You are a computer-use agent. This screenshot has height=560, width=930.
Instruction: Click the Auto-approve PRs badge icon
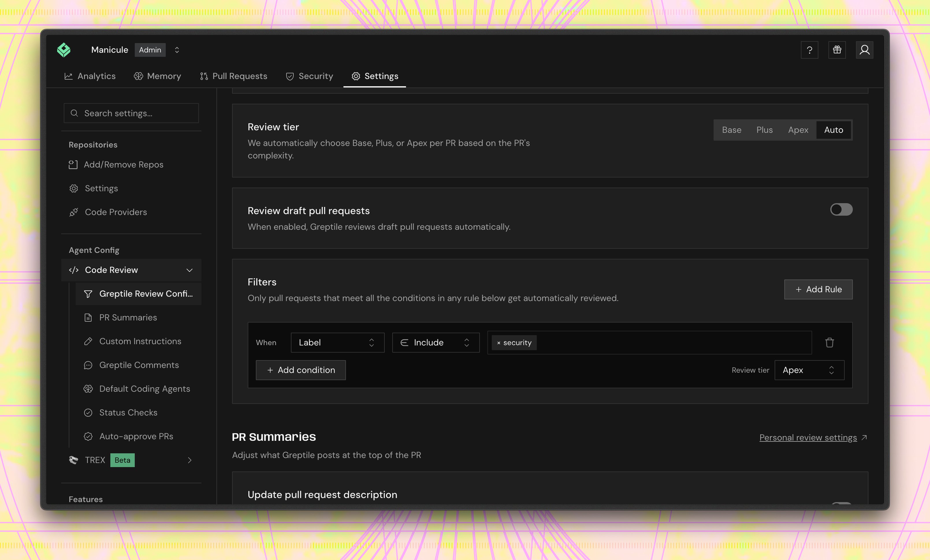(x=88, y=436)
